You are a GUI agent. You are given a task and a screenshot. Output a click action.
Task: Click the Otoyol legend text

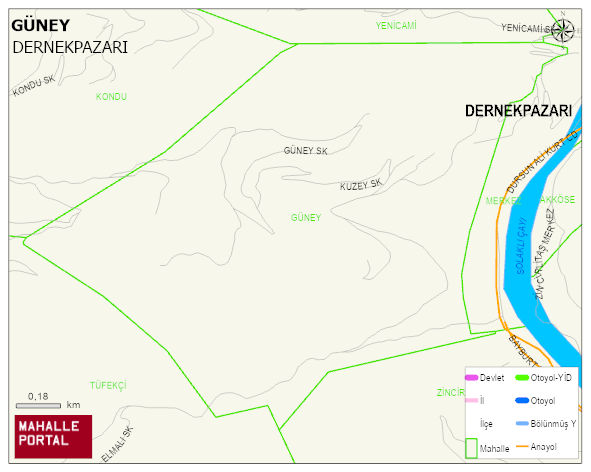[543, 401]
